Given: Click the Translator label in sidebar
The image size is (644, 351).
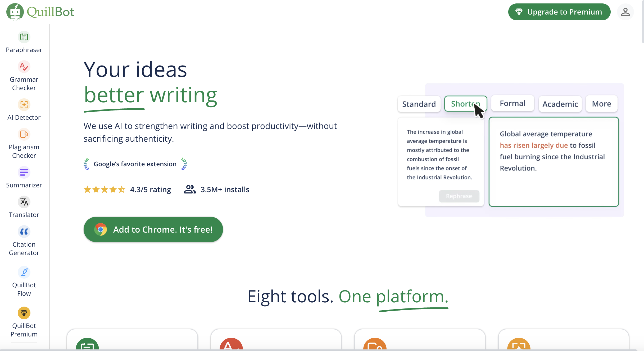Looking at the screenshot, I should coord(24,215).
